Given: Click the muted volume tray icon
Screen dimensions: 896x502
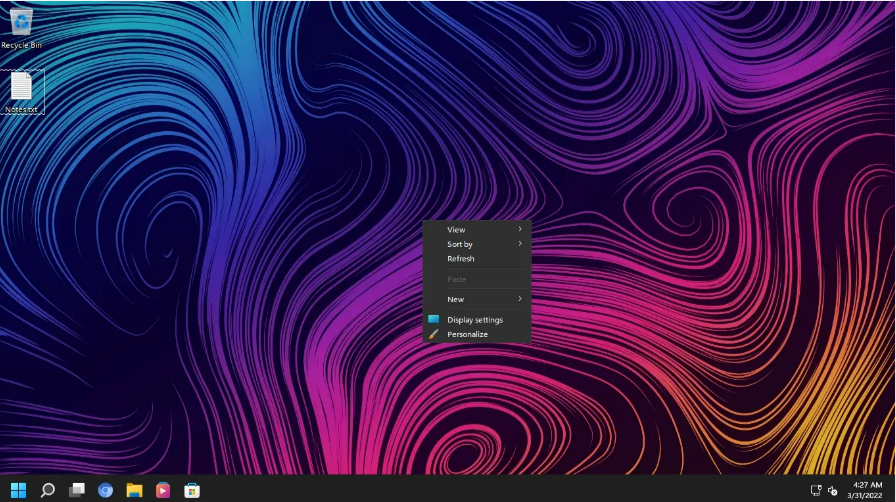Looking at the screenshot, I should [833, 491].
